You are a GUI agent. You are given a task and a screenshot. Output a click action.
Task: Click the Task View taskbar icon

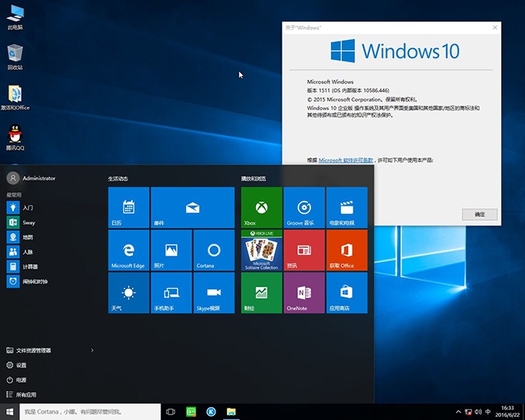171,412
